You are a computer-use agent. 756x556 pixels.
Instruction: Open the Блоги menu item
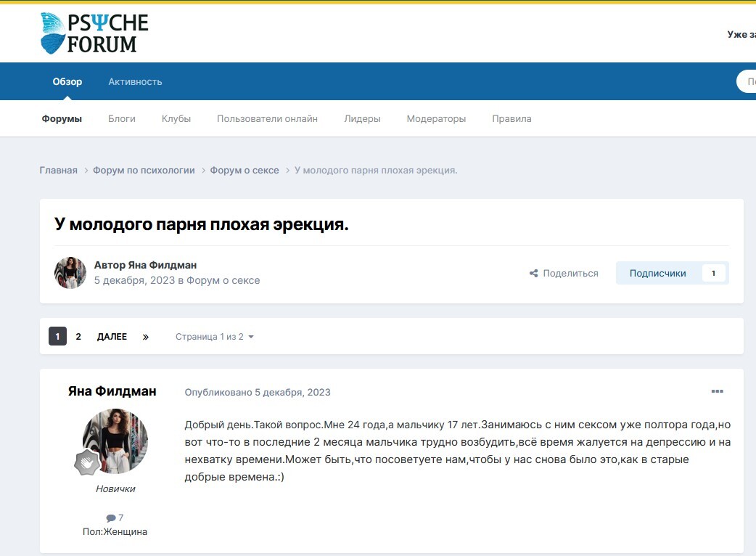point(122,118)
